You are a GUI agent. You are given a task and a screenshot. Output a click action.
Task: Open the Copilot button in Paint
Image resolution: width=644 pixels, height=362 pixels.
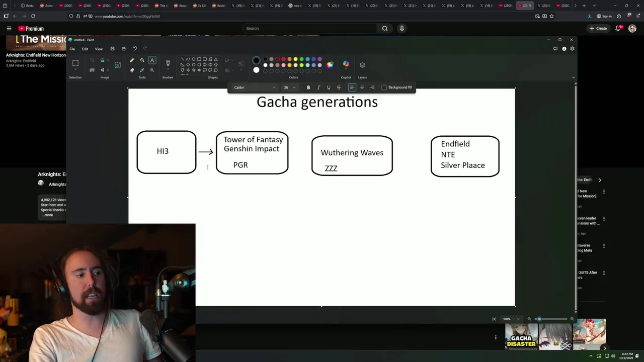tap(346, 64)
